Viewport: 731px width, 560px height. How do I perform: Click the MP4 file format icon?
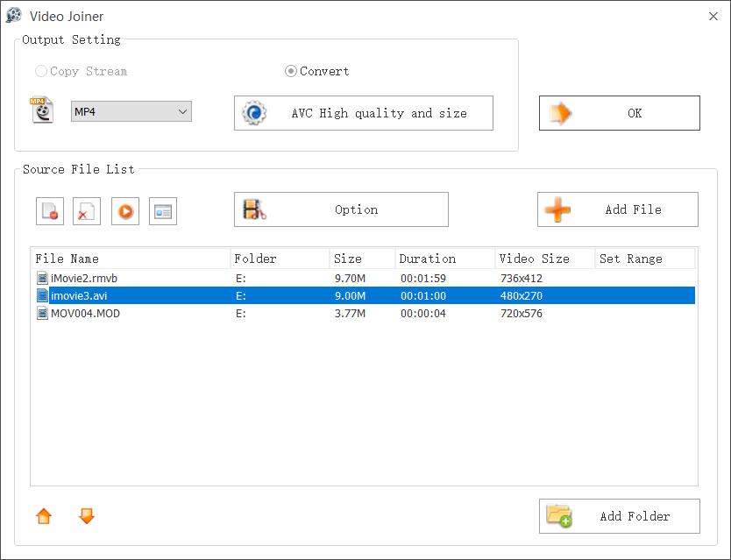(41, 111)
